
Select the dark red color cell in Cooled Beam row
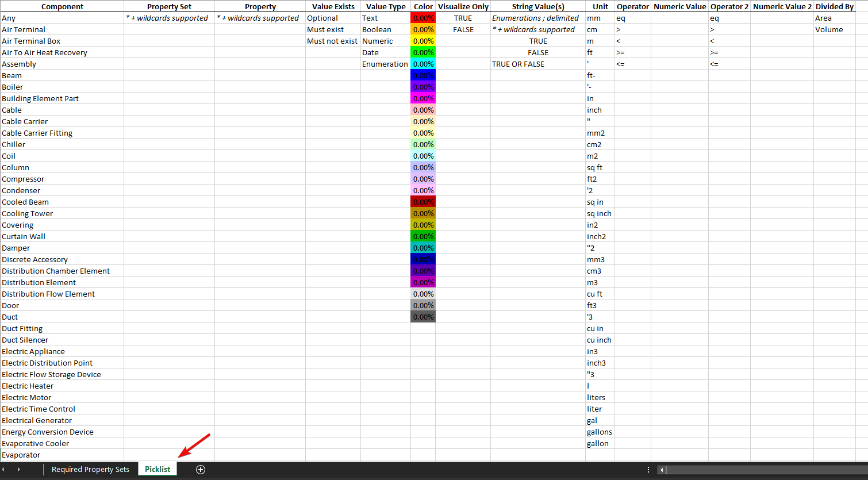tap(423, 202)
